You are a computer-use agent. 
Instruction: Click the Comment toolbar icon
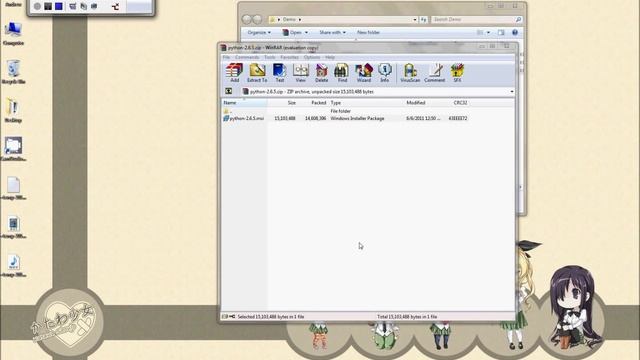point(435,73)
